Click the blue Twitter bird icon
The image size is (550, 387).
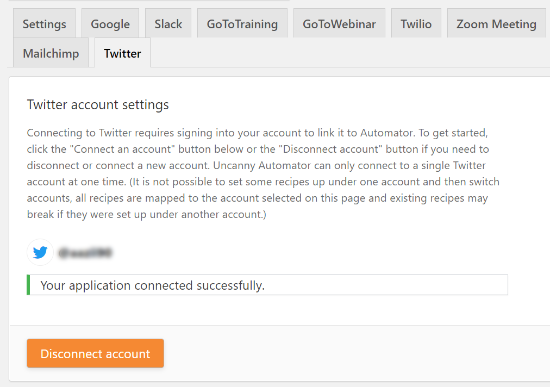pyautogui.click(x=40, y=252)
